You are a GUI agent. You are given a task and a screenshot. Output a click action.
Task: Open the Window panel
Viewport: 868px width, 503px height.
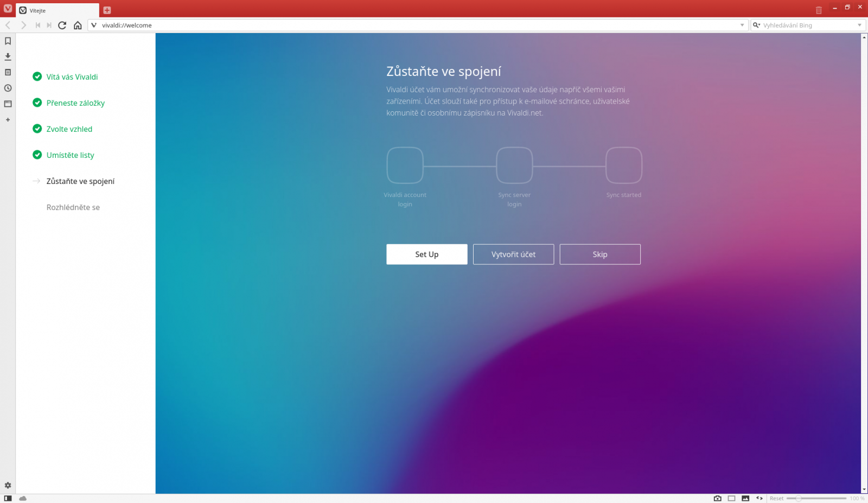click(8, 103)
